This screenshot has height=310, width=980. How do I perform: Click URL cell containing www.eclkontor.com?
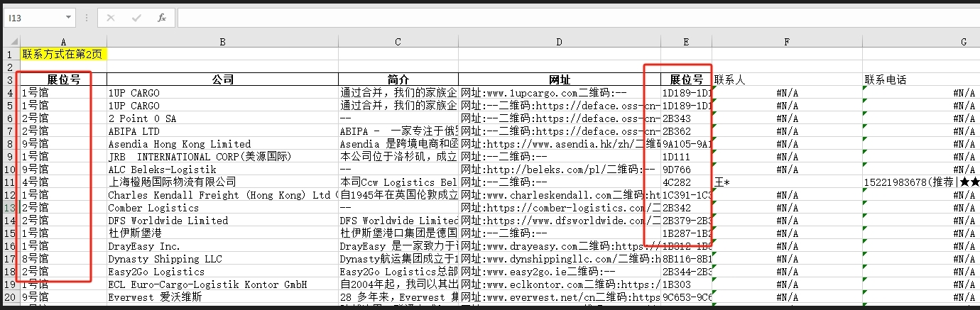(x=560, y=284)
